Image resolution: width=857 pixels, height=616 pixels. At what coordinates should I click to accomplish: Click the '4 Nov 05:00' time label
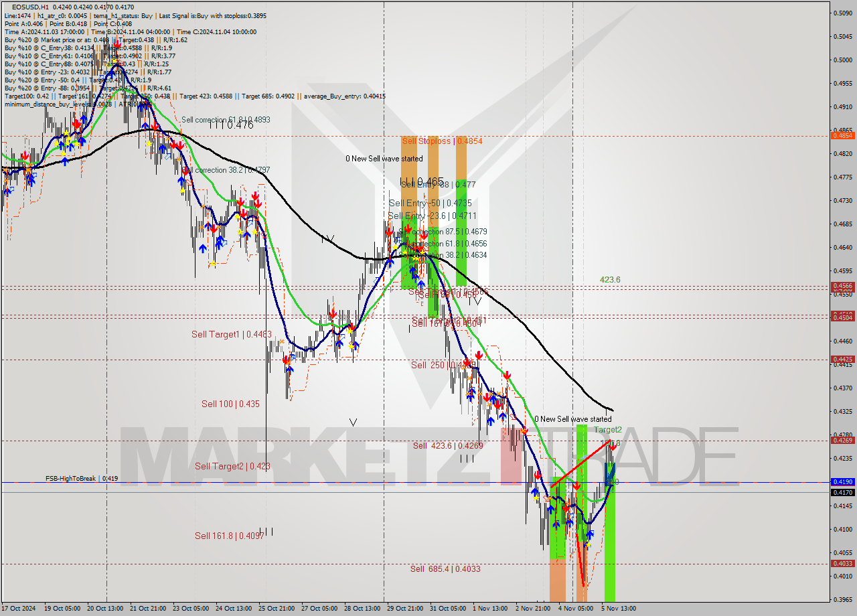576,609
